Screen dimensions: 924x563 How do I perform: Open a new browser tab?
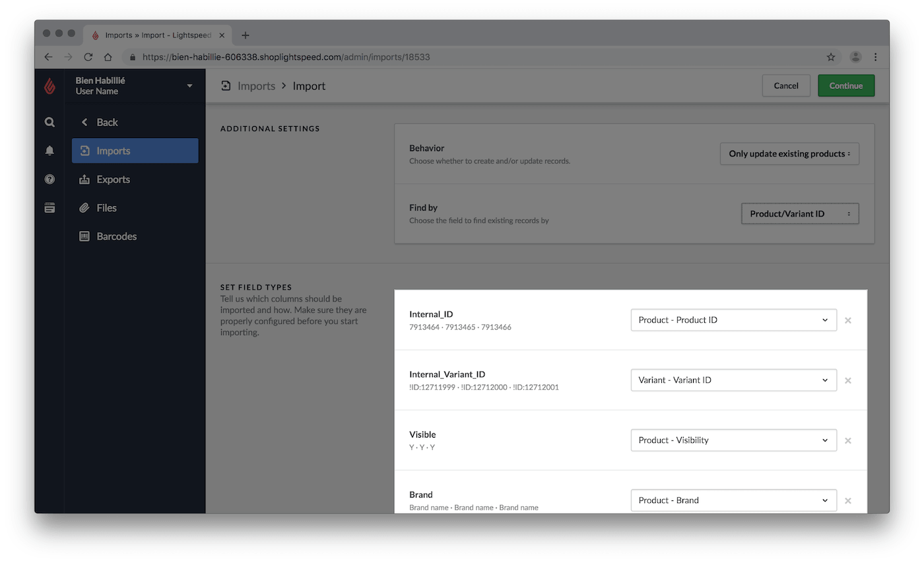tap(246, 35)
